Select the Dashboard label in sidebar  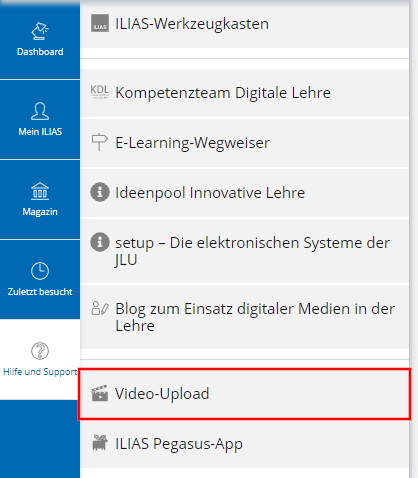(40, 52)
